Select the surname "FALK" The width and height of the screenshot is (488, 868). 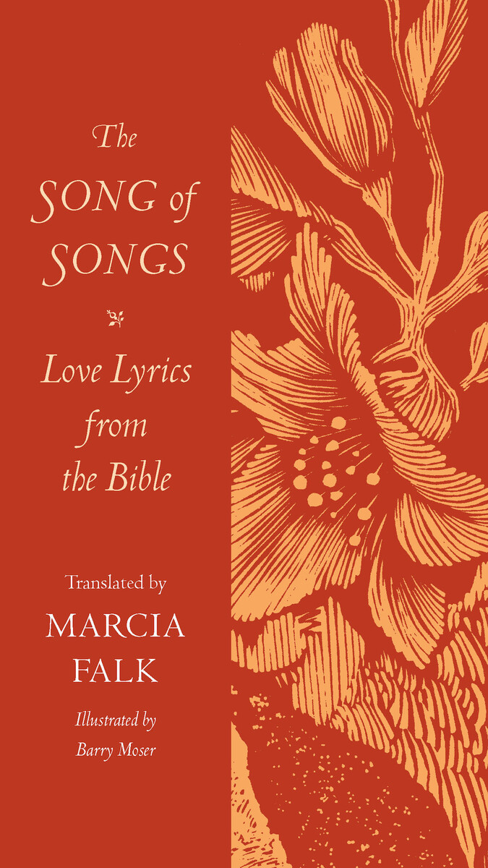(x=116, y=671)
